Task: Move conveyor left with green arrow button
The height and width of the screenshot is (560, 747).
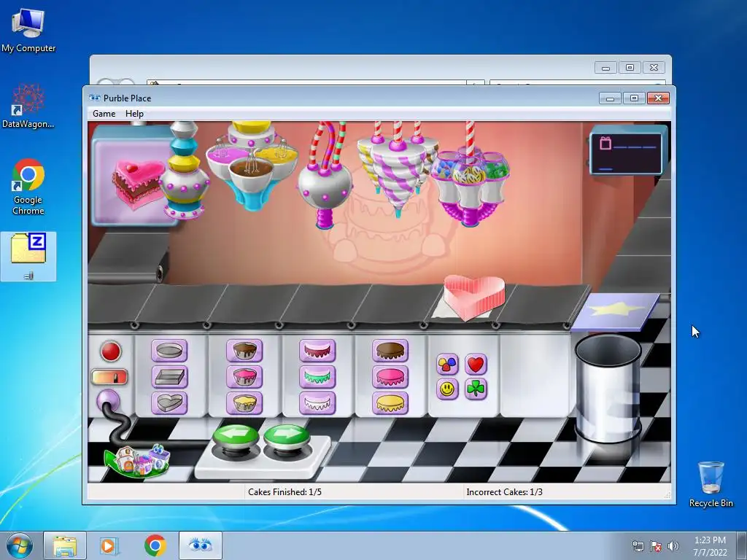Action: tap(236, 437)
